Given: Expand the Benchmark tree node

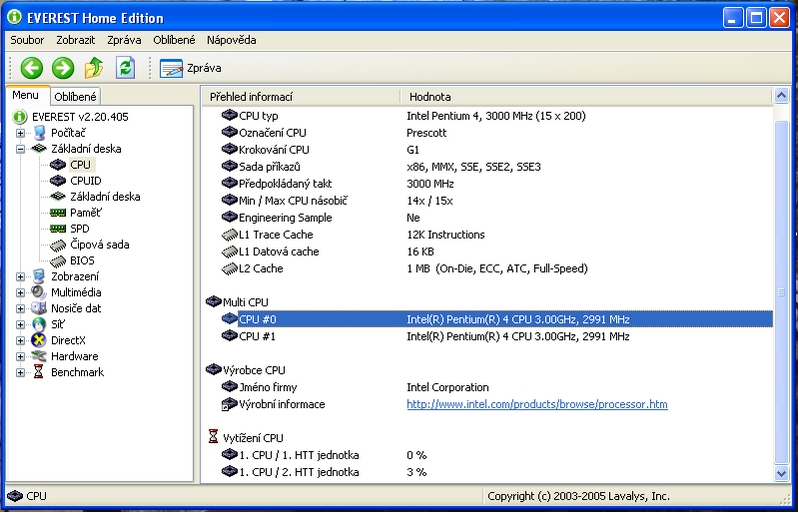Looking at the screenshot, I should (21, 373).
